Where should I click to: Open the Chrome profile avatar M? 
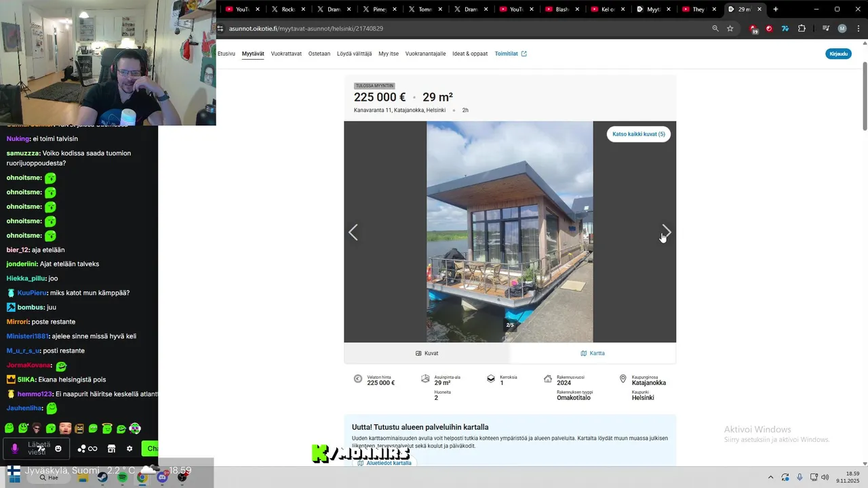coord(842,28)
